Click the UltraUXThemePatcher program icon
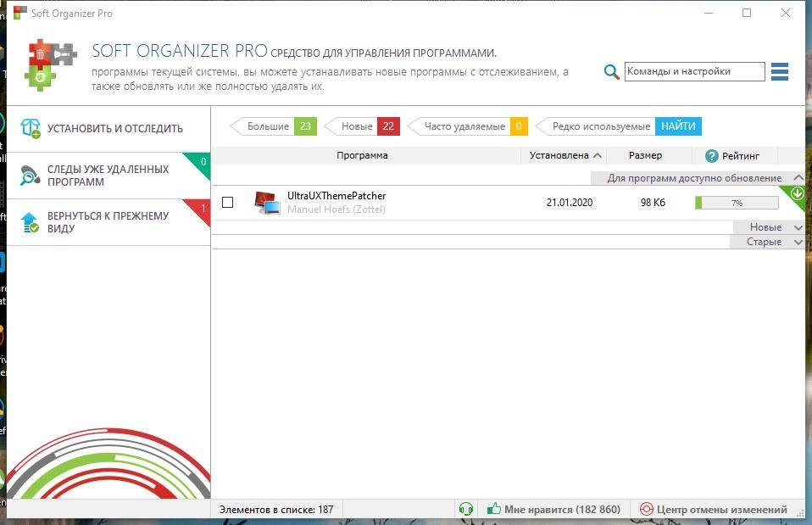This screenshot has width=812, height=525. [x=267, y=203]
